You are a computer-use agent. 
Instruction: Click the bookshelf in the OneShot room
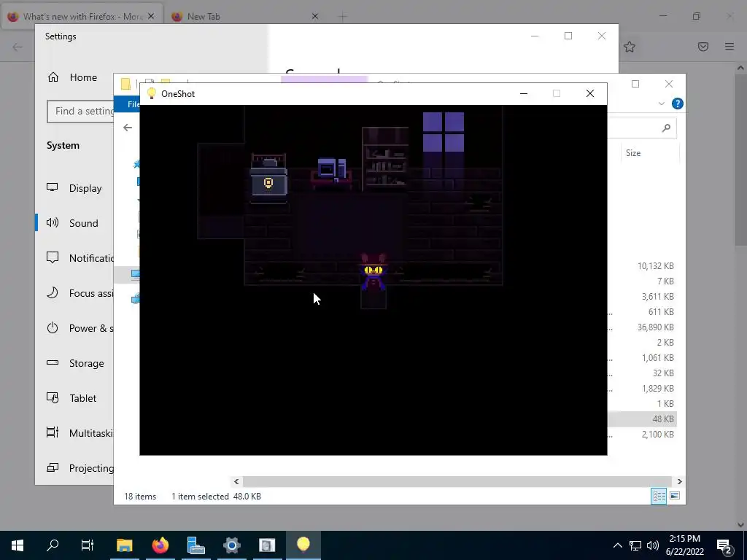(385, 158)
